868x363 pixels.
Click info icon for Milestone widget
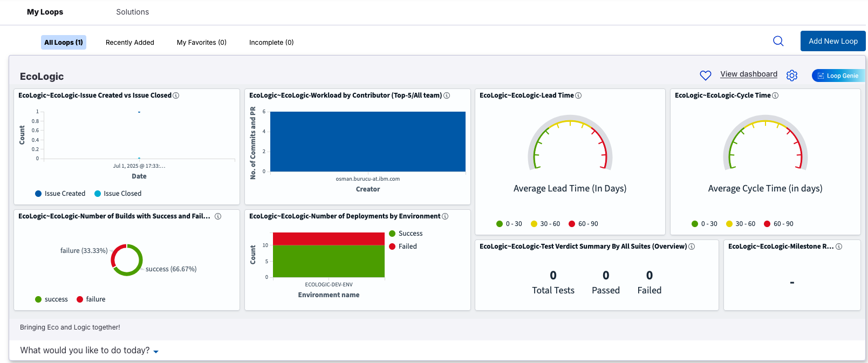click(839, 246)
